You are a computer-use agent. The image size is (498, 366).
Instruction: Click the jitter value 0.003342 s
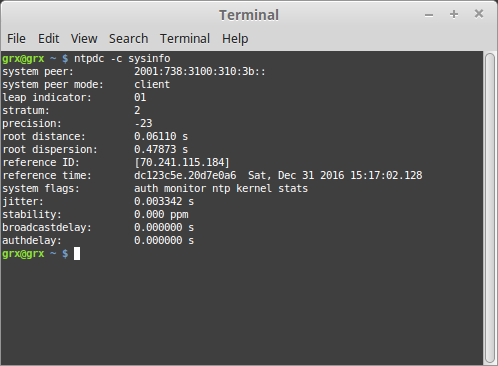(x=164, y=201)
